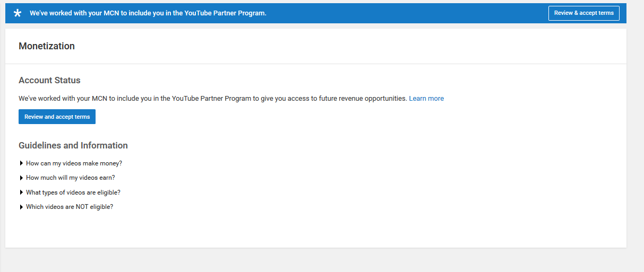Click the blue "Review and accept terms" button
Screen dimensions: 644x272
pos(57,117)
